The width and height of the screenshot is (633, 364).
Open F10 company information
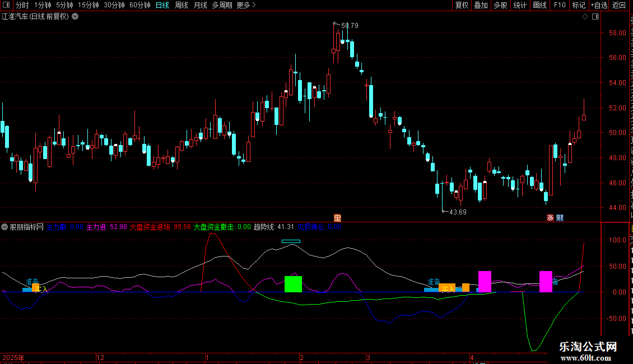tap(560, 5)
